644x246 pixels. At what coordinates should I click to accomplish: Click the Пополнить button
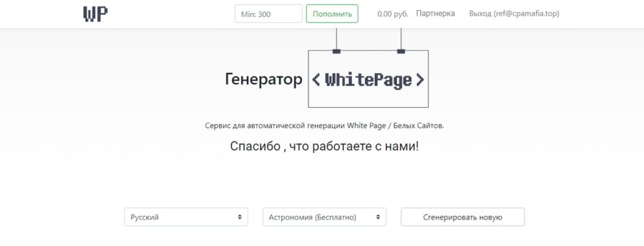[x=332, y=14]
